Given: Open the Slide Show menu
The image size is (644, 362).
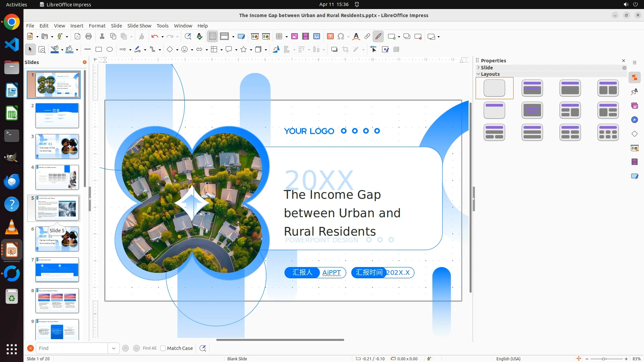Looking at the screenshot, I should pyautogui.click(x=139, y=26).
